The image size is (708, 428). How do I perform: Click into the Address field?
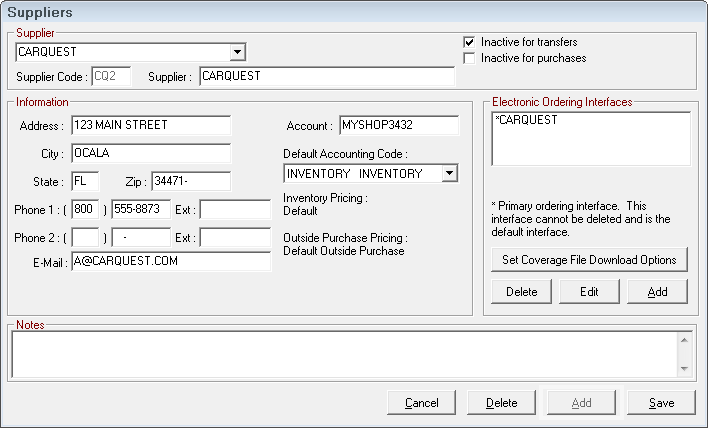149,126
